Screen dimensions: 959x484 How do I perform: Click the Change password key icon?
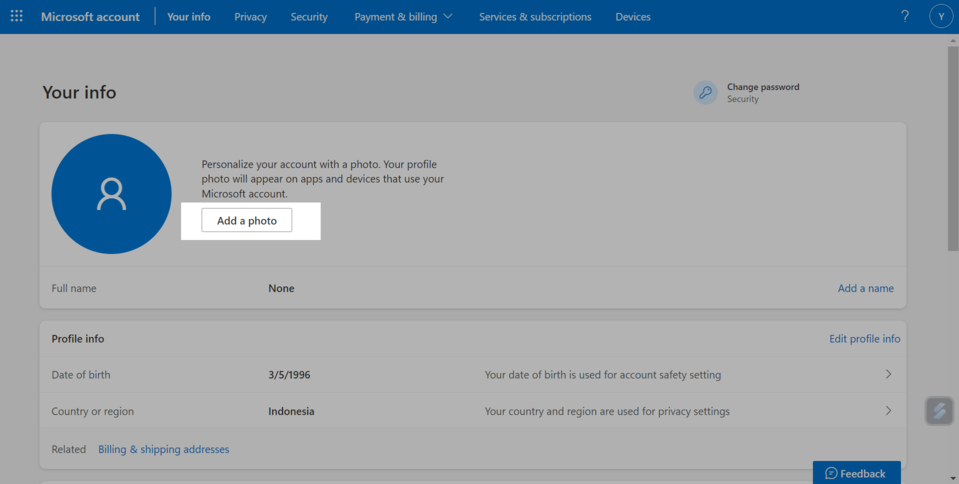(705, 92)
